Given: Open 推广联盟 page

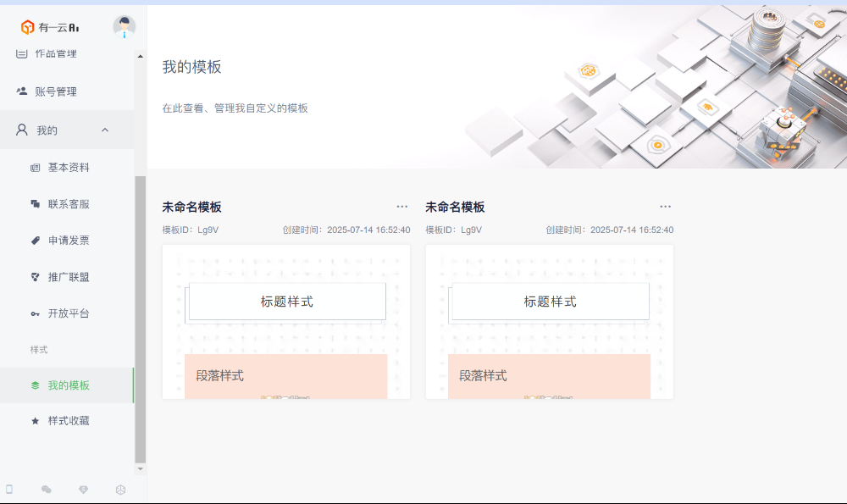Looking at the screenshot, I should click(x=67, y=277).
